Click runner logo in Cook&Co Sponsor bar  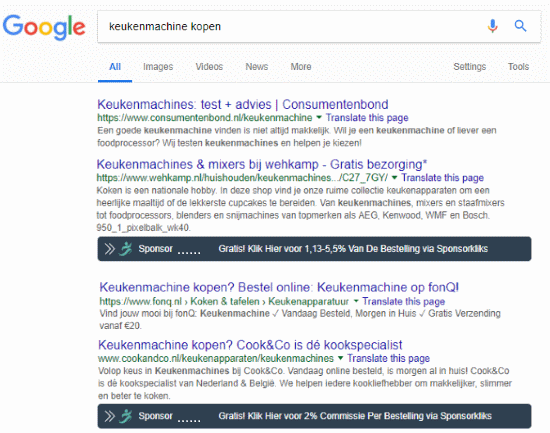tap(126, 416)
